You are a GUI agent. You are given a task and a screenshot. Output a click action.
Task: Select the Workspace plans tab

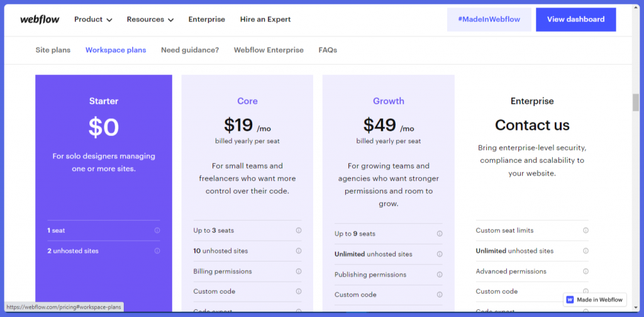pos(116,50)
